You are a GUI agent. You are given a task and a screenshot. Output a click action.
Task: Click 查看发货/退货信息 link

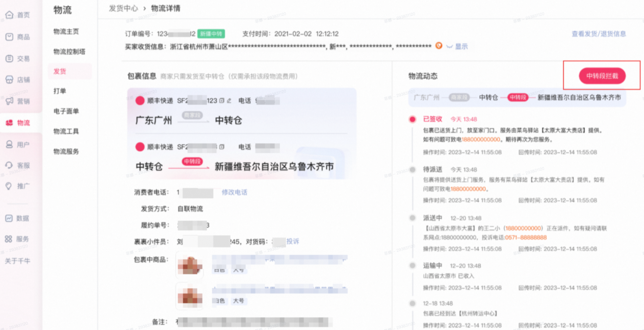tap(599, 34)
